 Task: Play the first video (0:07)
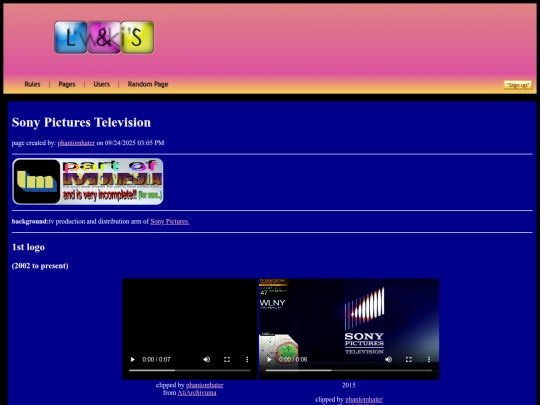133,360
